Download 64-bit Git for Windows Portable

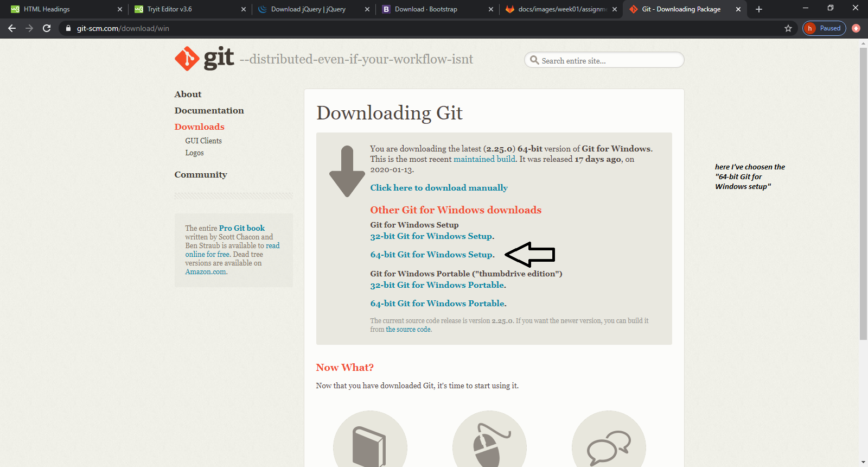(x=438, y=304)
